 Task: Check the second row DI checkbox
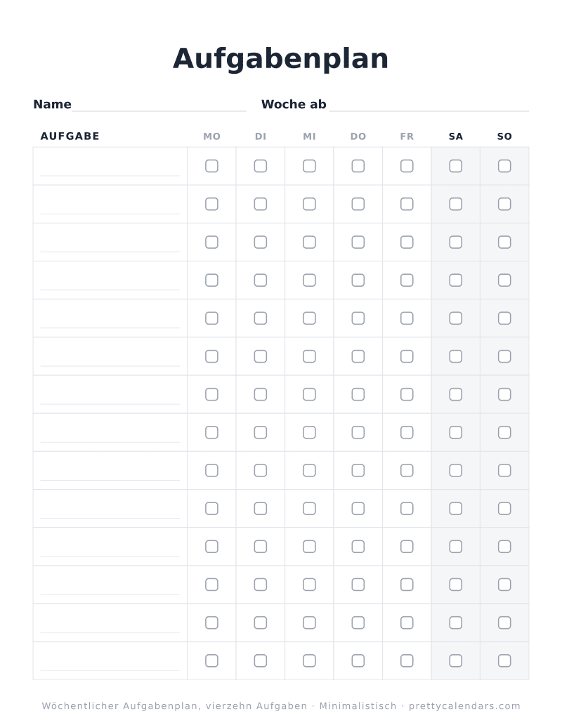261,204
